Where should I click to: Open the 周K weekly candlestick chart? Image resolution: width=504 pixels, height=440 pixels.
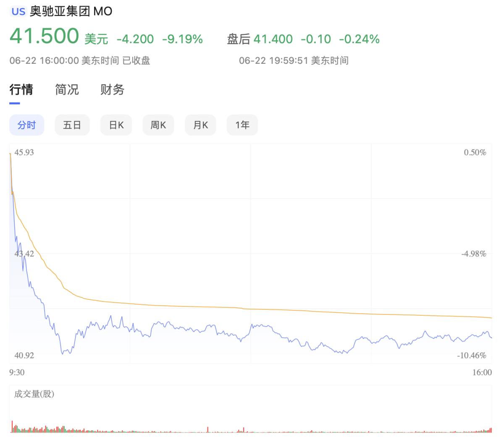click(158, 125)
